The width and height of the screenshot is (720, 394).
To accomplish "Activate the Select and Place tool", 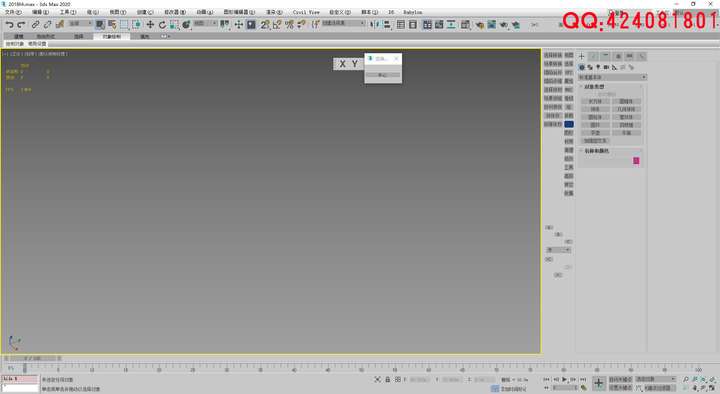I will click(186, 25).
